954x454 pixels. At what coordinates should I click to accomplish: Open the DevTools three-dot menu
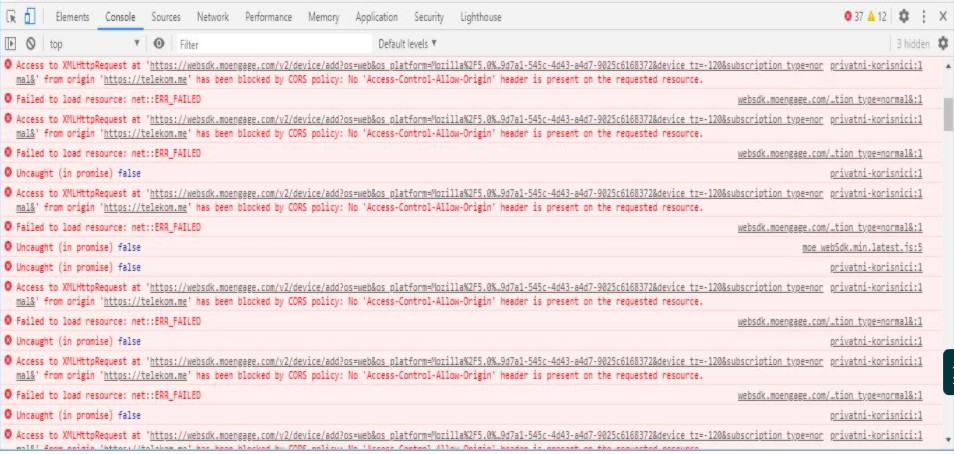point(924,17)
